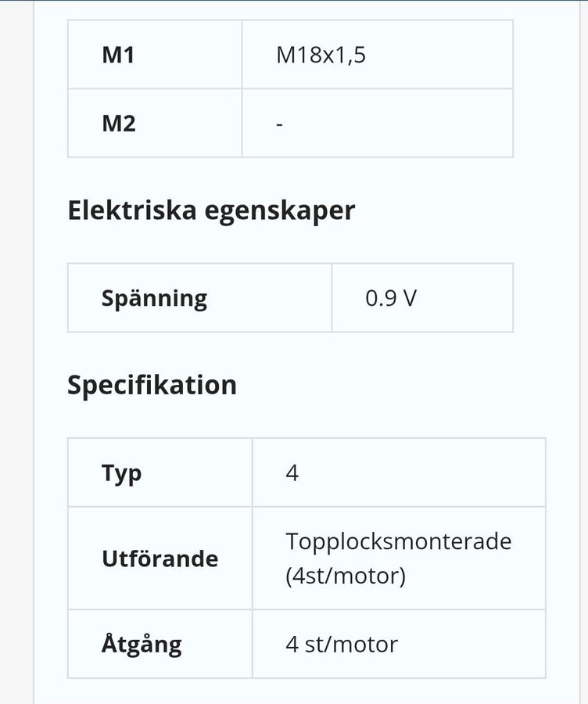Click the Topplocksmonterade text
Image resolution: width=588 pixels, height=704 pixels.
tap(399, 541)
